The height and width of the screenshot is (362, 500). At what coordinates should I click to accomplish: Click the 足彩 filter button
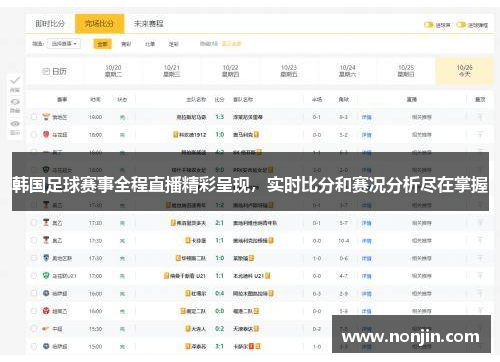click(x=174, y=44)
